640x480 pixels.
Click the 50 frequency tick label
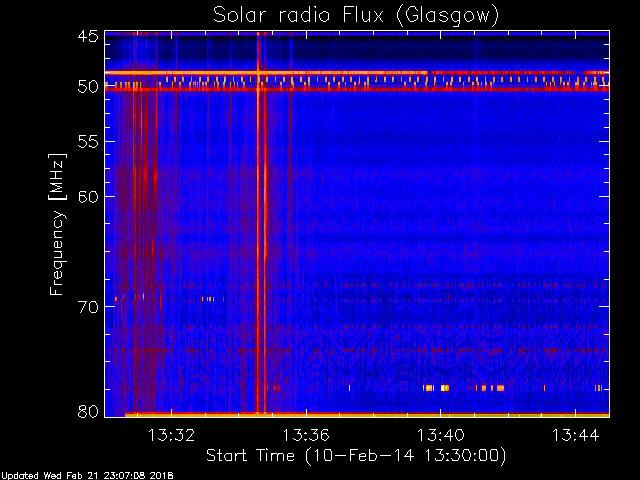[x=88, y=87]
